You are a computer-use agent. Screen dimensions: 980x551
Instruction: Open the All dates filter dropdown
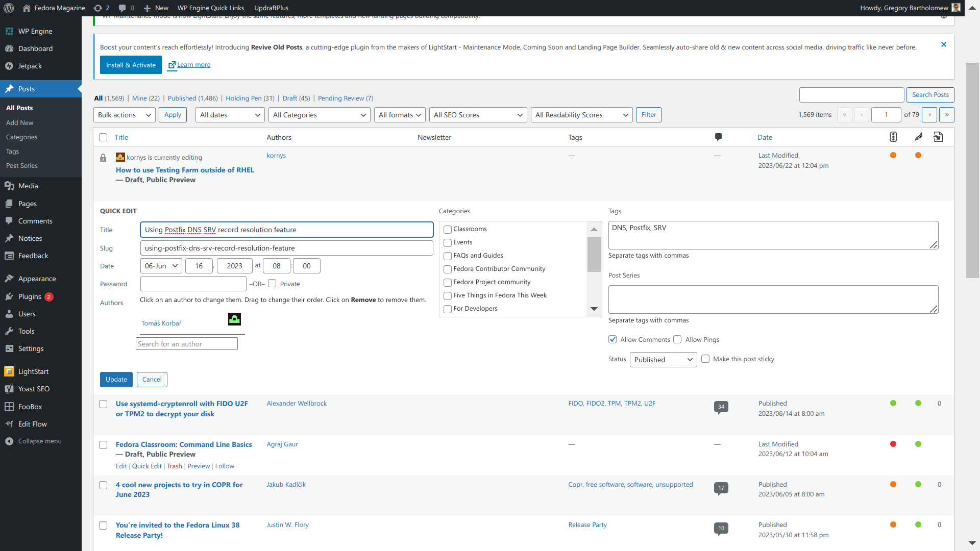tap(230, 115)
